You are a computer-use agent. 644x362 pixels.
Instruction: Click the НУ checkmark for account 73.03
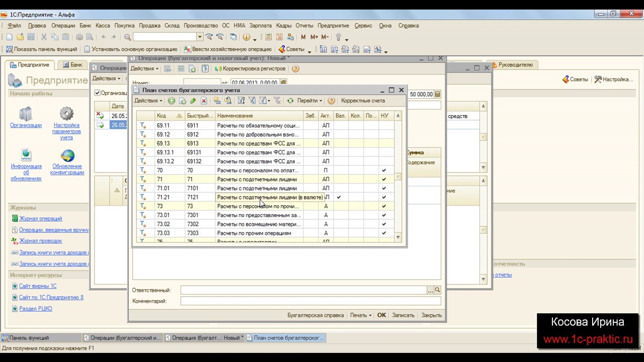384,233
